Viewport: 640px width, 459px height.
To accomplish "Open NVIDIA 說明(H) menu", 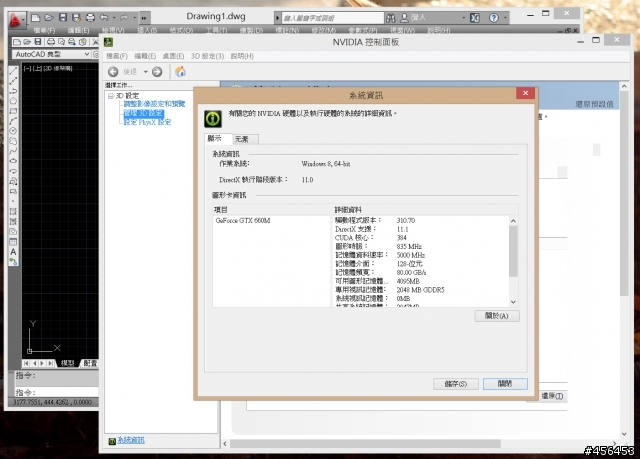I will [242, 56].
